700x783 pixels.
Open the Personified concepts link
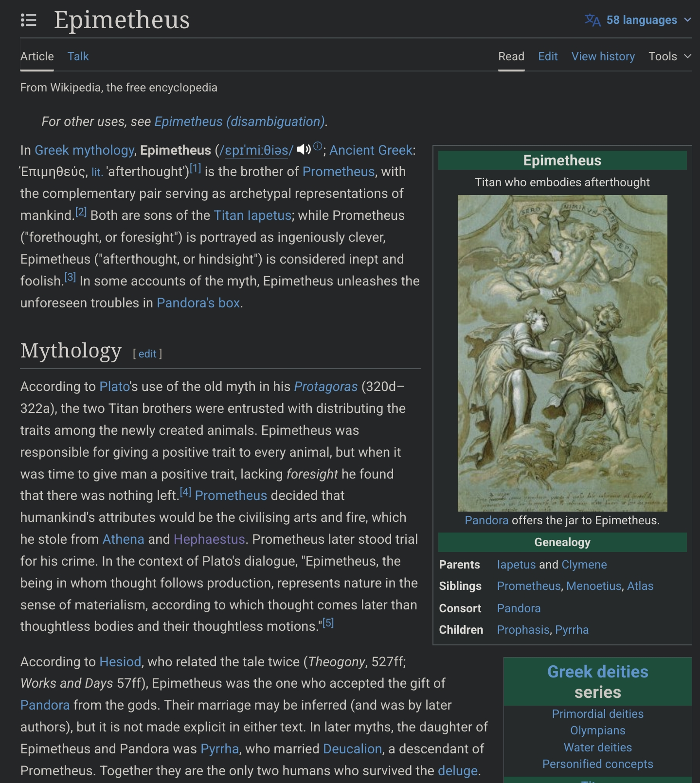[598, 764]
